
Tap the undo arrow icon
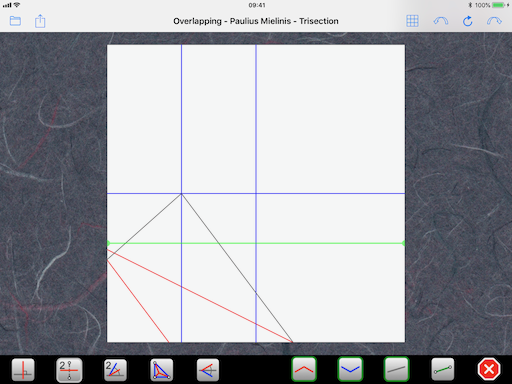(x=441, y=21)
